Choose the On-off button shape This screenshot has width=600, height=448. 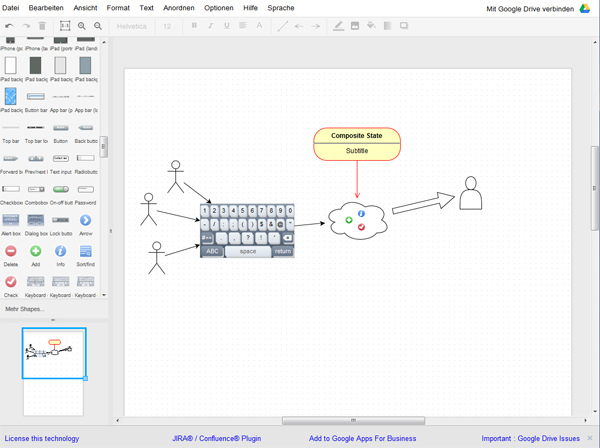point(60,189)
